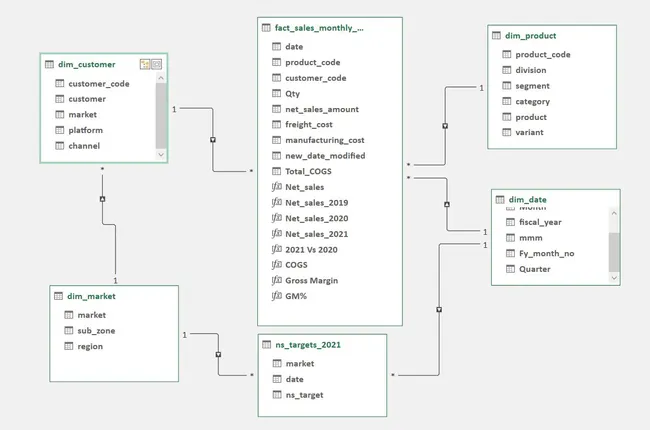Select customer_code field in fact_sales_monthly
This screenshot has height=430, width=650.
[315, 78]
